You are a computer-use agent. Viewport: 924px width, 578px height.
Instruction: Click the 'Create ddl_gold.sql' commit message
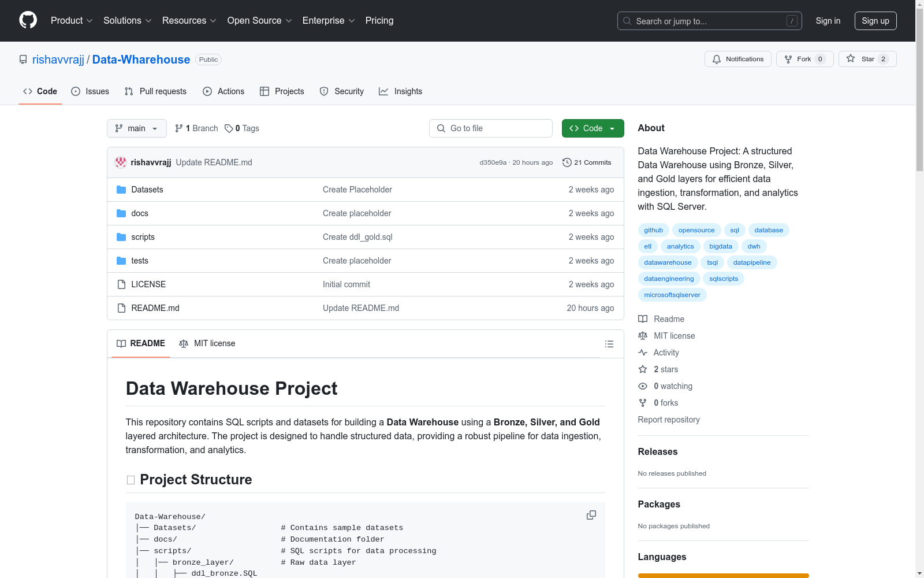(357, 237)
